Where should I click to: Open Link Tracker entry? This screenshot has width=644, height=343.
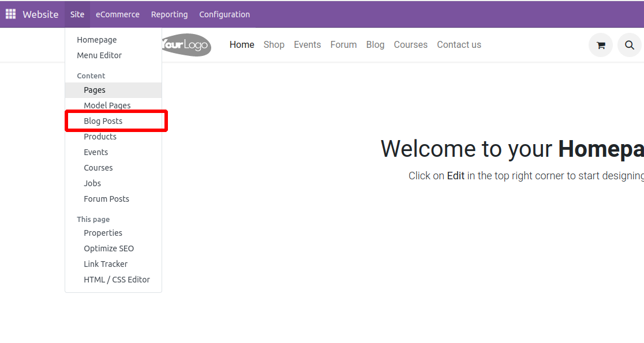click(113, 264)
